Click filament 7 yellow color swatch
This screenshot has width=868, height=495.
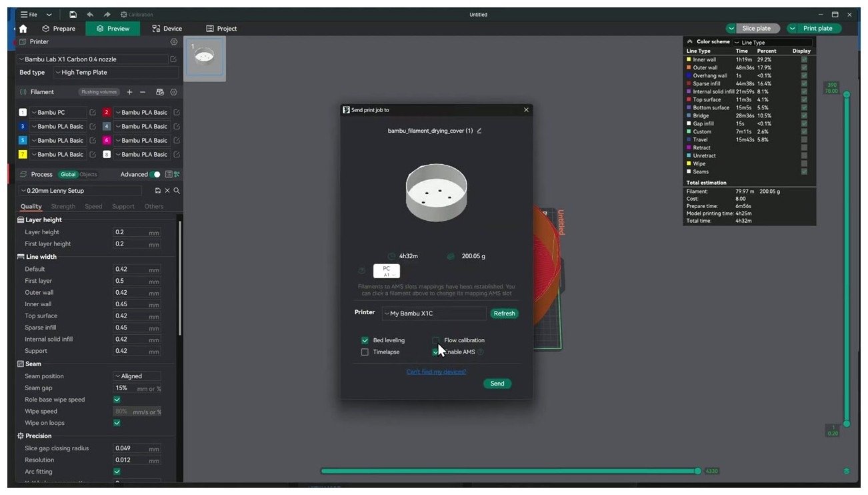tap(23, 155)
